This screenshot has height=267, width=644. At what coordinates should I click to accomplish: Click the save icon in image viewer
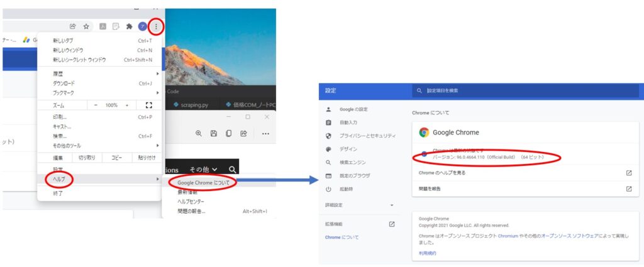pos(214,133)
